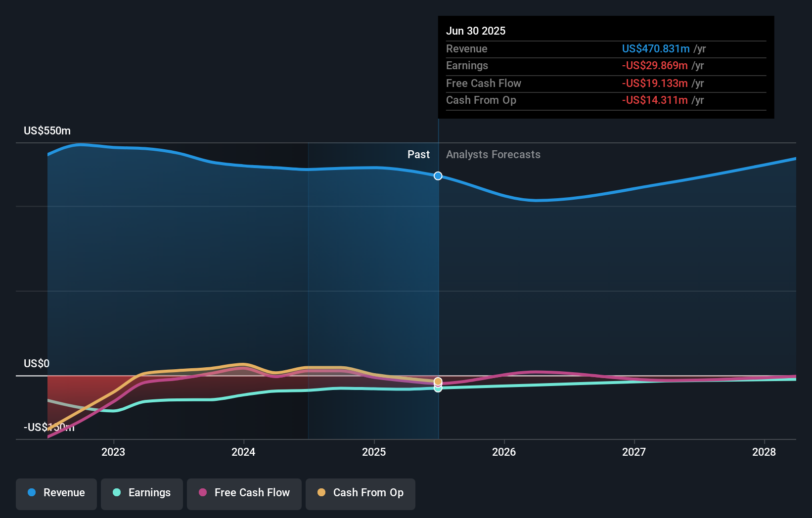This screenshot has height=518, width=812.
Task: Click the US$550m axis gridline label
Action: [x=47, y=130]
